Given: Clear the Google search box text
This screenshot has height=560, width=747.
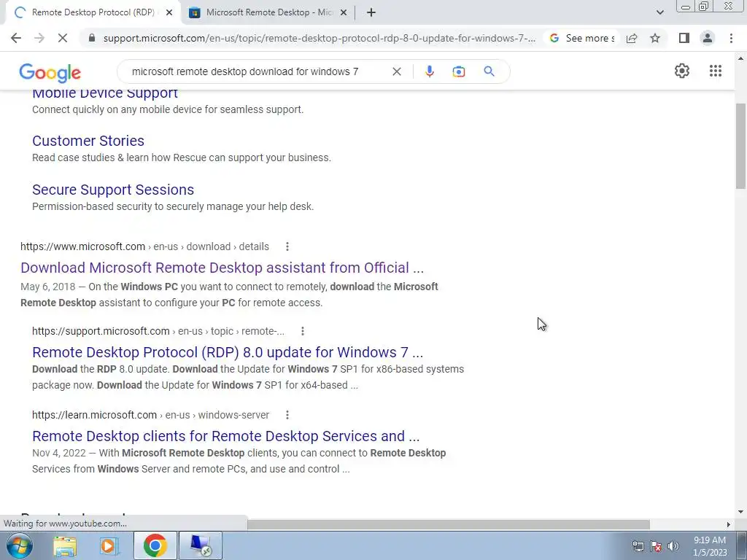Looking at the screenshot, I should coord(396,71).
